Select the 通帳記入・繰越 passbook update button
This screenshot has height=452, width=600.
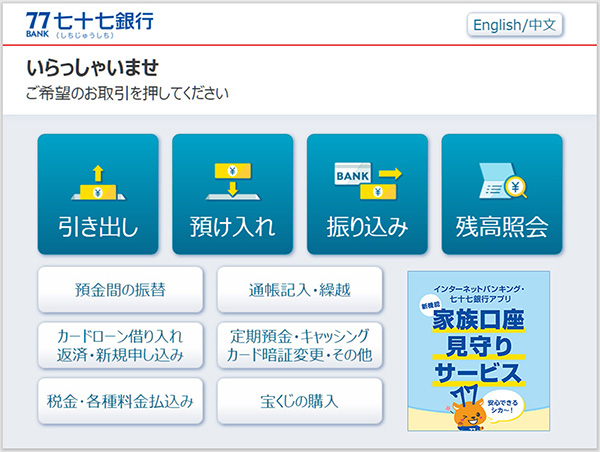300,290
